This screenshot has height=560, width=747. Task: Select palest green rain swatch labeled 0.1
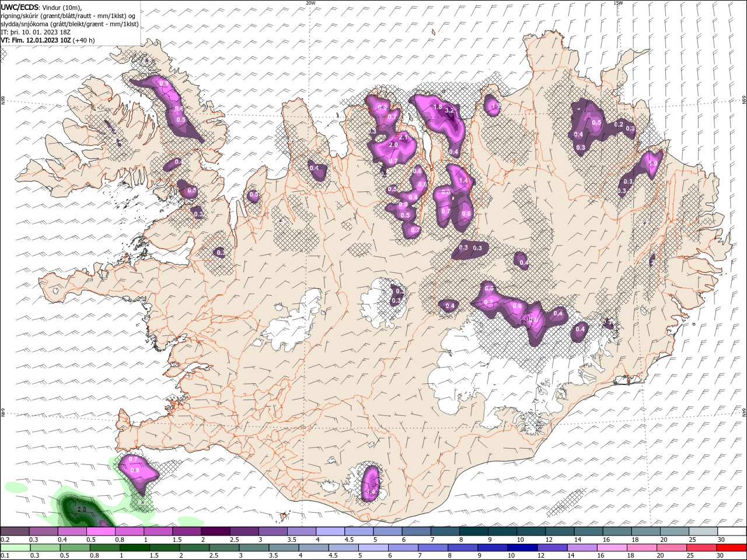coord(15,548)
